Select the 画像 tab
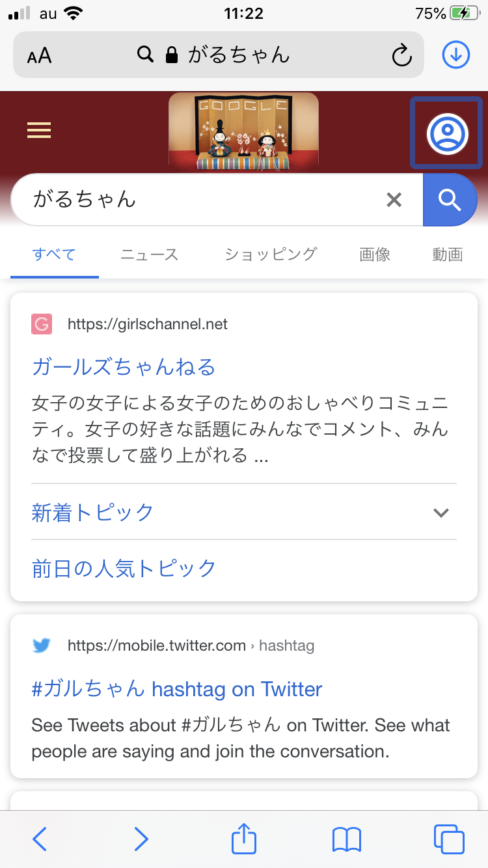488x868 pixels. coord(375,254)
